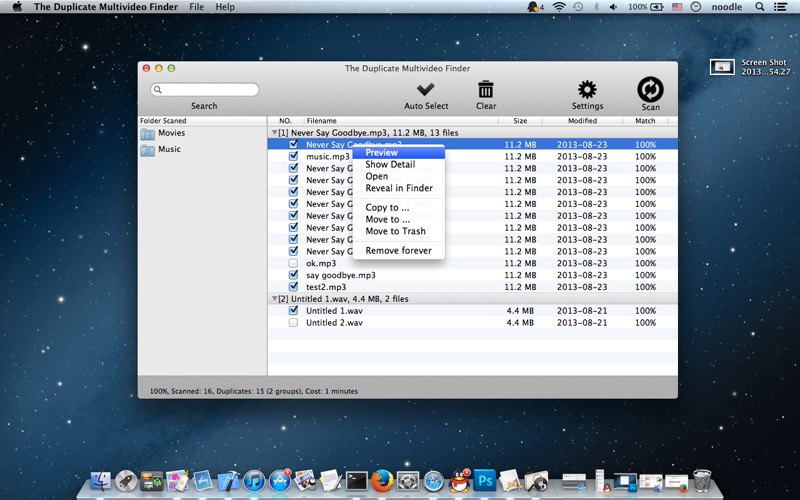
Task: Click the Auto Select checkmark icon
Action: (x=426, y=90)
